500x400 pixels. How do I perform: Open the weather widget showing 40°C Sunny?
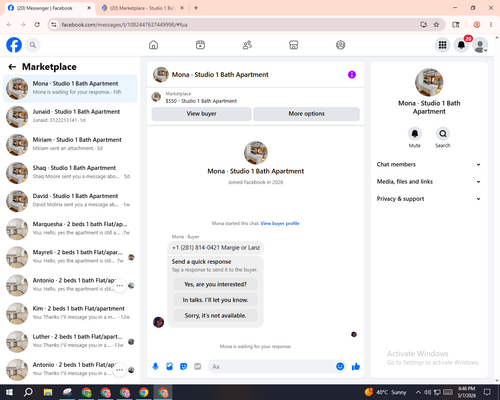[x=386, y=392]
